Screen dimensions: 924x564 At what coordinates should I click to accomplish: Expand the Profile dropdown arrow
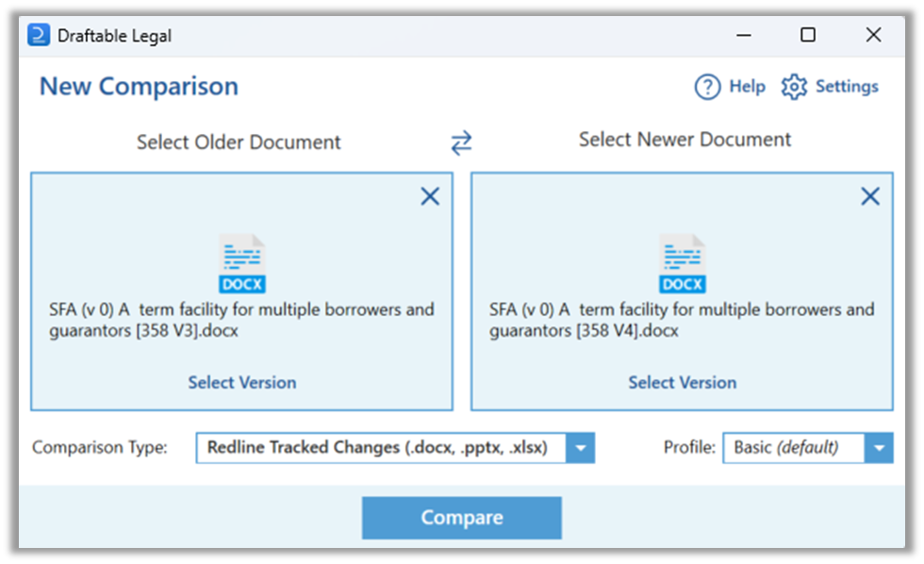click(879, 448)
